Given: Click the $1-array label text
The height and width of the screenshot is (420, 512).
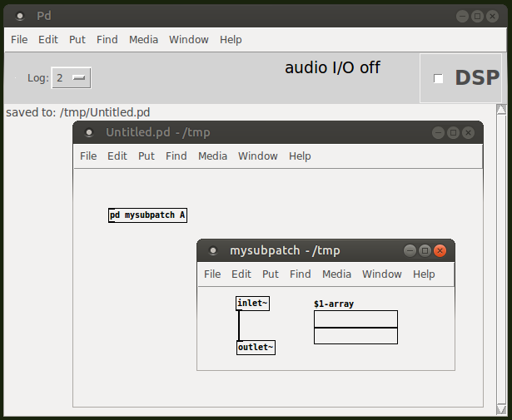Looking at the screenshot, I should click(x=334, y=304).
